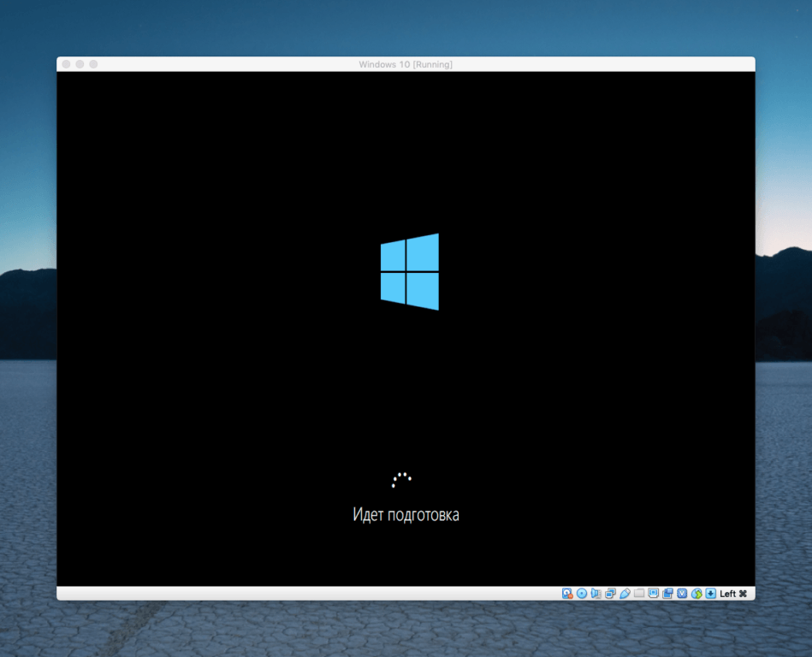Click the mouse integration status icon
812x657 pixels.
pyautogui.click(x=696, y=594)
